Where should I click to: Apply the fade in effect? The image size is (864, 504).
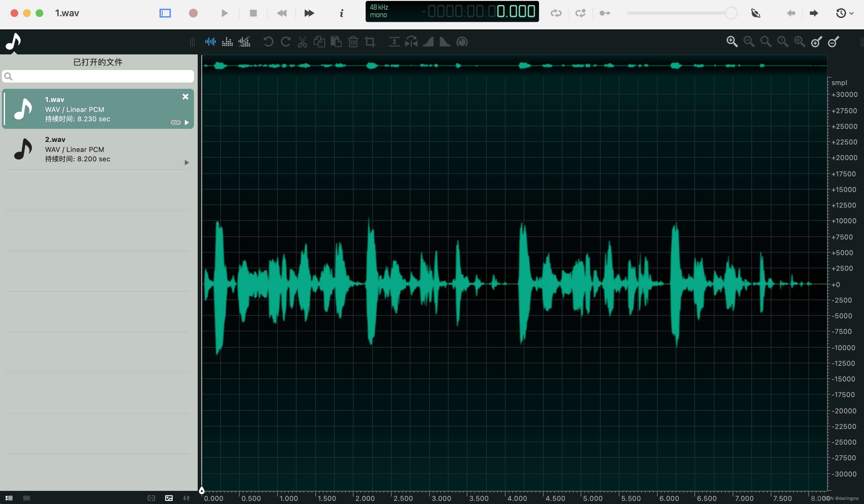pyautogui.click(x=428, y=42)
